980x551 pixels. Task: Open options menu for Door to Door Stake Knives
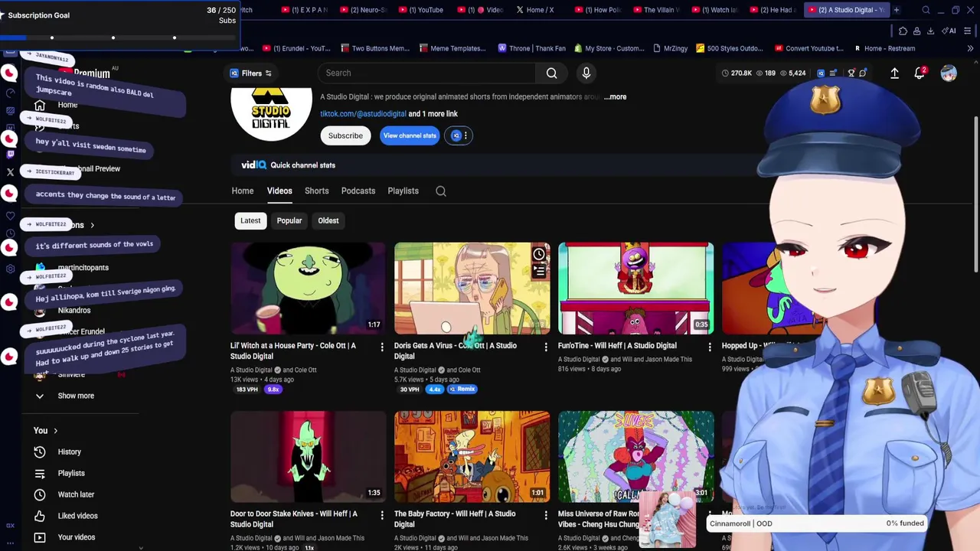pos(382,516)
